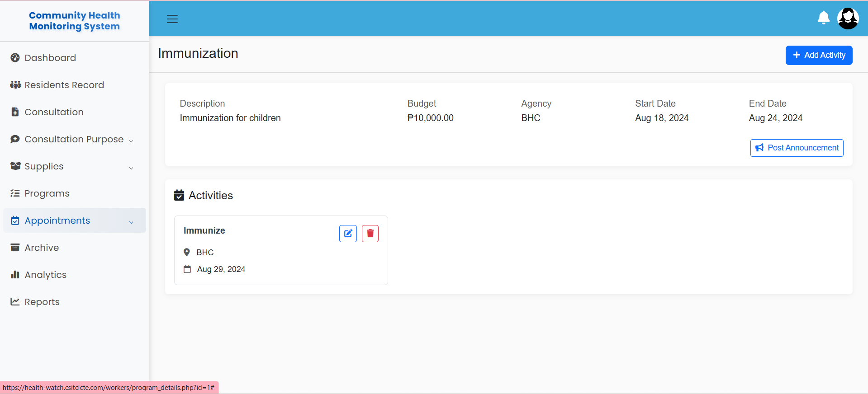Screen dimensions: 868x394
Task: Click the Dashboard gauge icon
Action: tap(15, 58)
